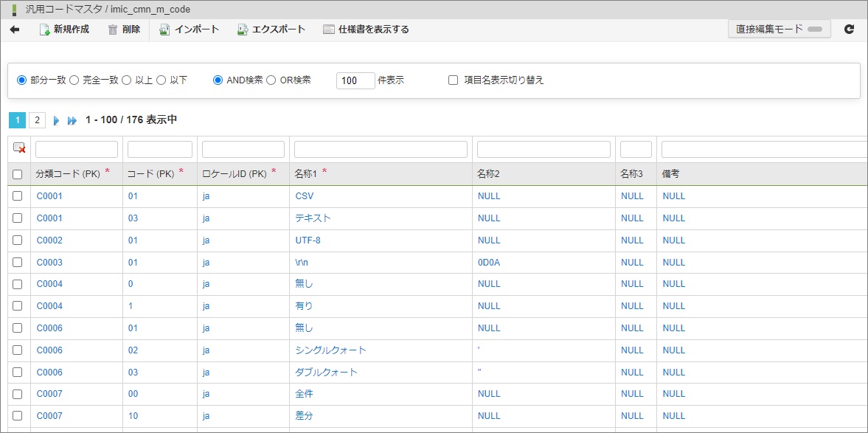Click the back arrow icon
This screenshot has height=433, width=868.
(14, 30)
